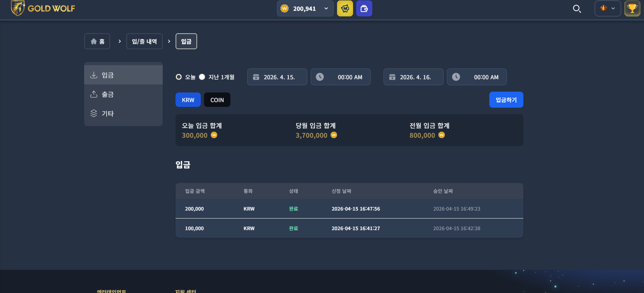Image resolution: width=644 pixels, height=293 pixels.
Task: Go to 입/출 내역 breadcrumb
Action: [144, 41]
